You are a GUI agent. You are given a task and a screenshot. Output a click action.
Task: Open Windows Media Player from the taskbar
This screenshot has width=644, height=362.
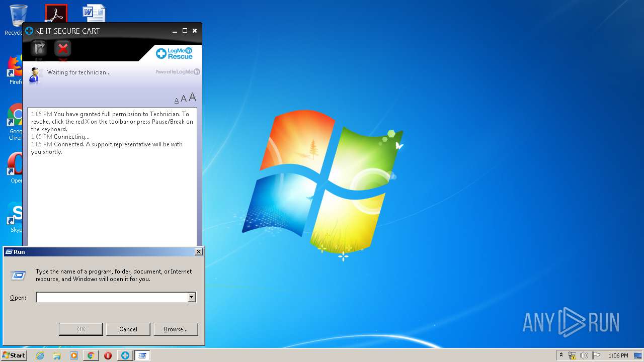[74, 355]
